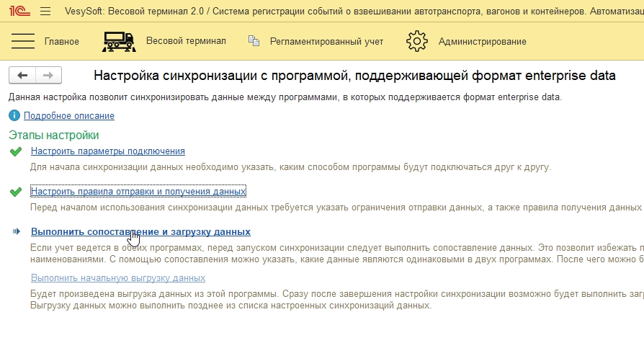Click arrow marker beside Выполнить сопоставление
Viewport: 644px width, 356px height.
[16, 232]
